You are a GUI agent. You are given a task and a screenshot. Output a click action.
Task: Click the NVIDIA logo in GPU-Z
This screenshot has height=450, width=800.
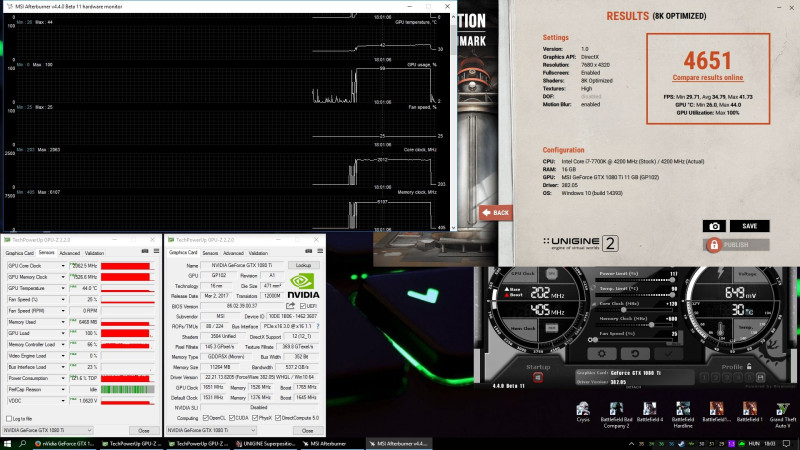[x=303, y=286]
